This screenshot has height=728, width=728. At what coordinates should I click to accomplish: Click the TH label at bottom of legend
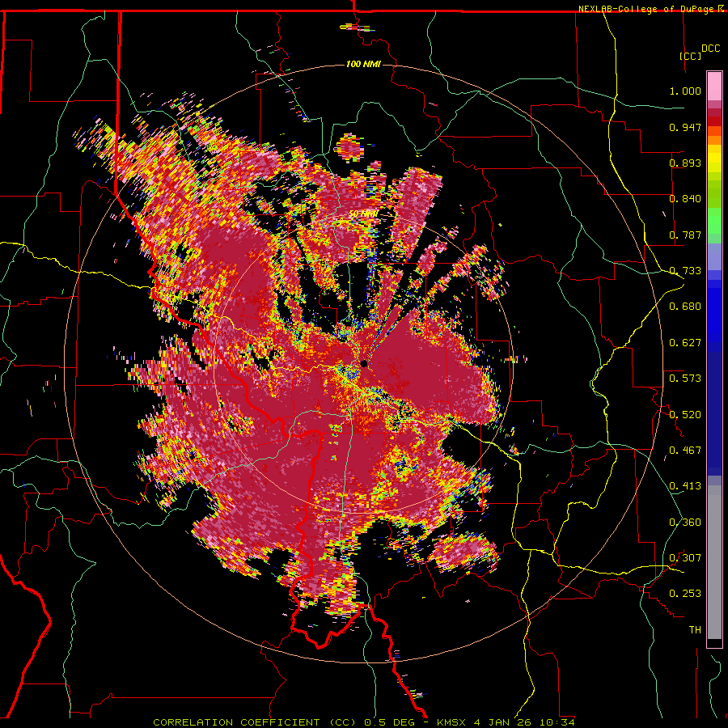coord(695,630)
